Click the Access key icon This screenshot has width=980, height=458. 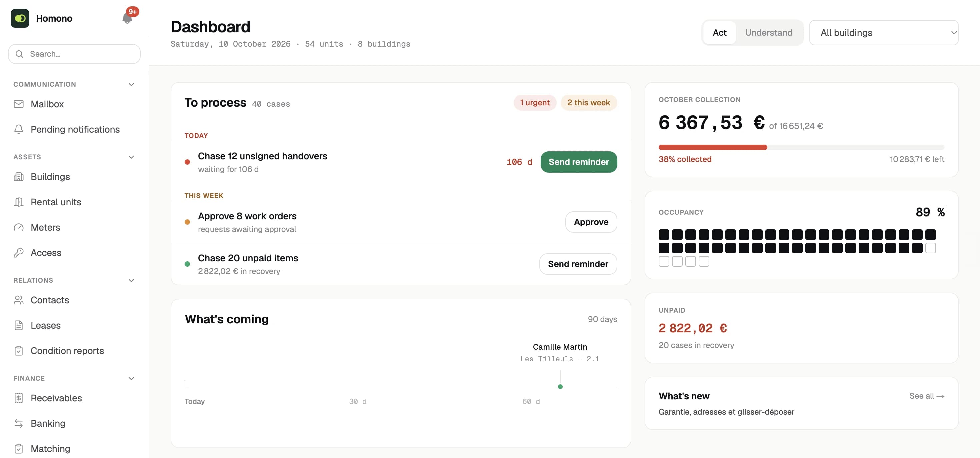[19, 253]
